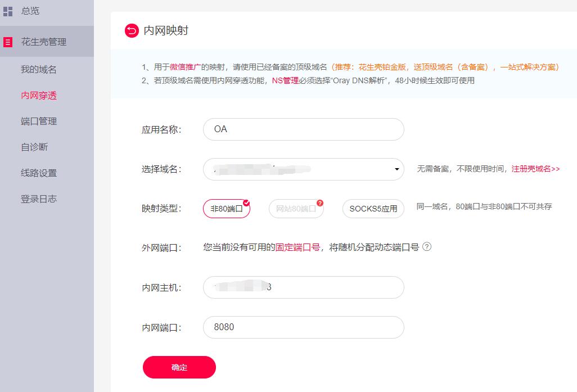View 登录日志 from the sidebar
Screen dimensions: 577x392
click(x=39, y=199)
